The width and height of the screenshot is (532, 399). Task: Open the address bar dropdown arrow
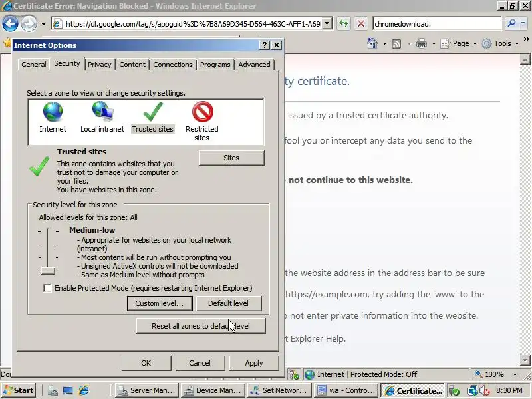coord(327,24)
